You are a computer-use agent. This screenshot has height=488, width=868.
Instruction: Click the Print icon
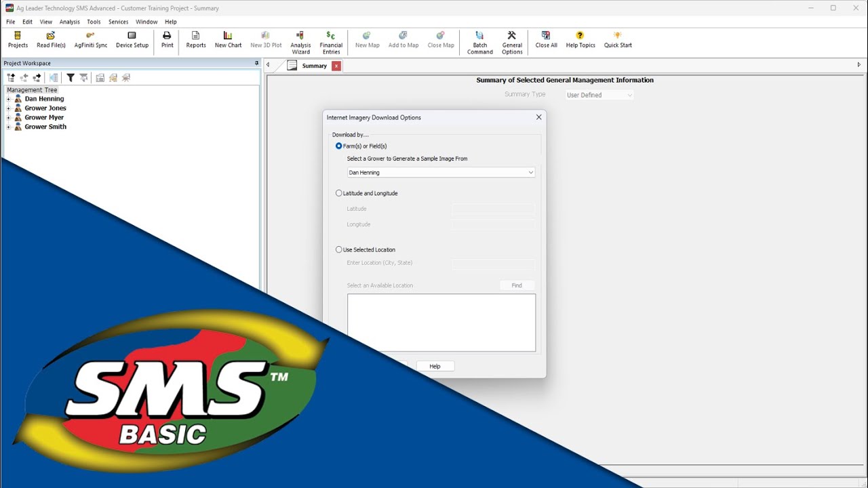167,40
